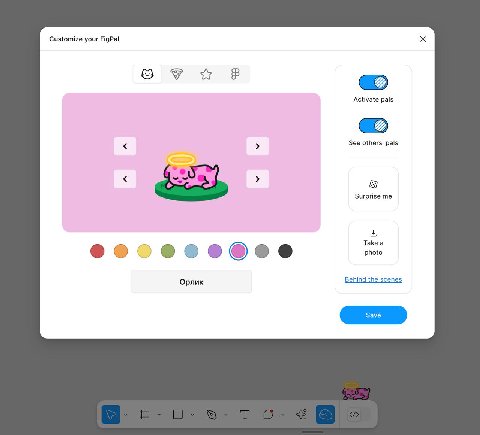Click the Actions sparkle icon in toolbar

(x=301, y=414)
